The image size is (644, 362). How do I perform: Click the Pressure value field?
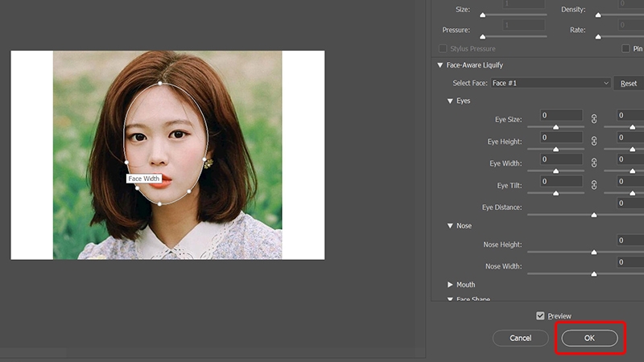pyautogui.click(x=524, y=25)
